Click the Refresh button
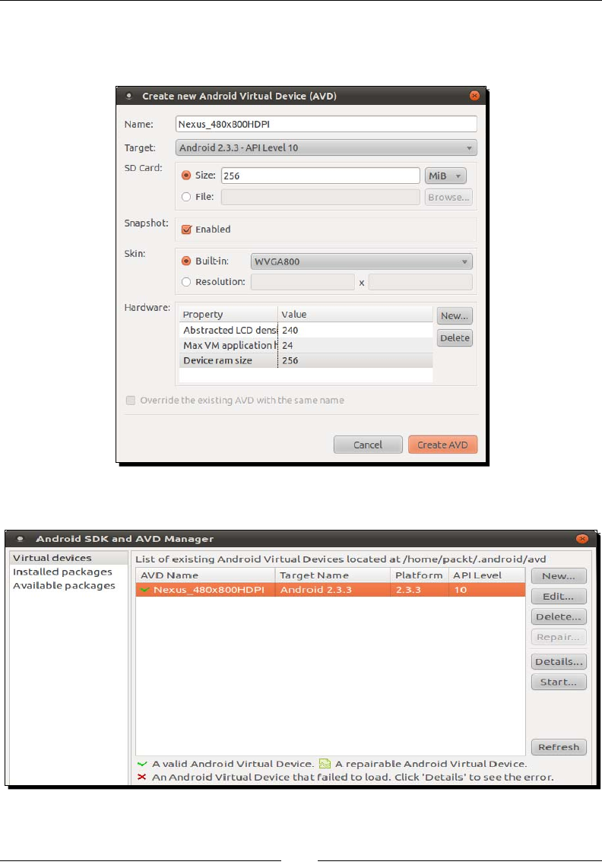 pyautogui.click(x=558, y=746)
